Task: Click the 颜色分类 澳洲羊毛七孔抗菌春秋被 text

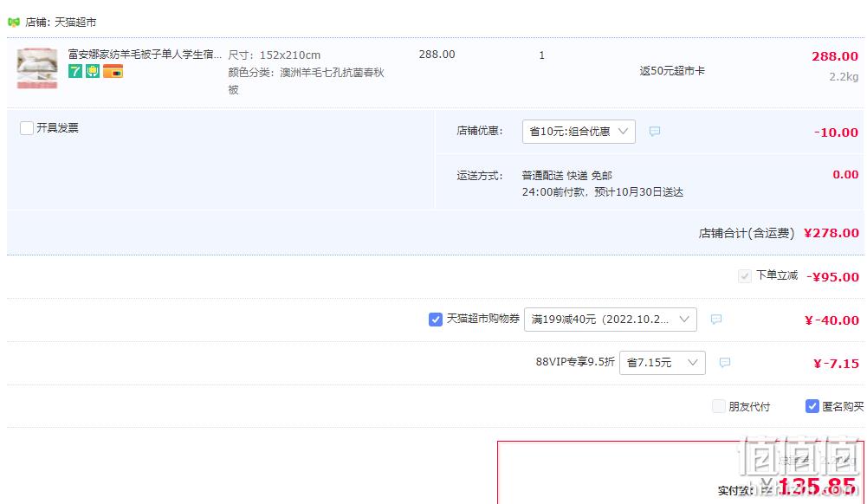Action: pyautogui.click(x=306, y=81)
